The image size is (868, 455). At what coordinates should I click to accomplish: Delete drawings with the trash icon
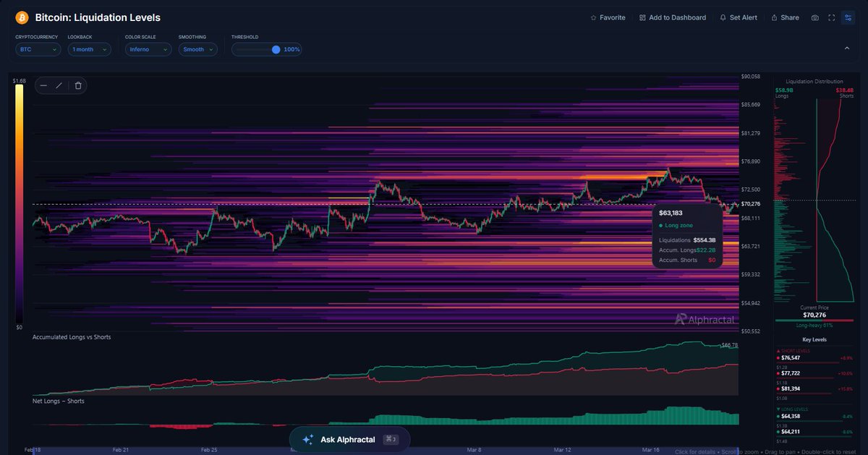click(x=78, y=85)
